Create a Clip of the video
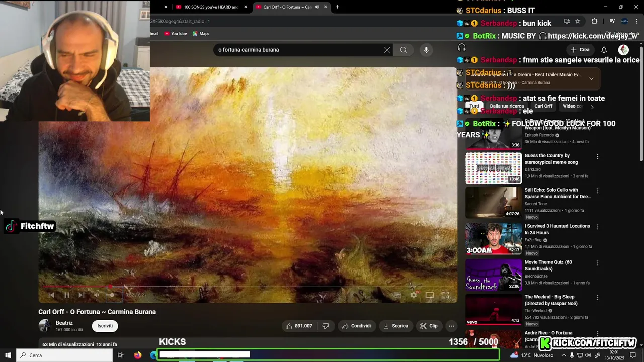 pos(428,326)
